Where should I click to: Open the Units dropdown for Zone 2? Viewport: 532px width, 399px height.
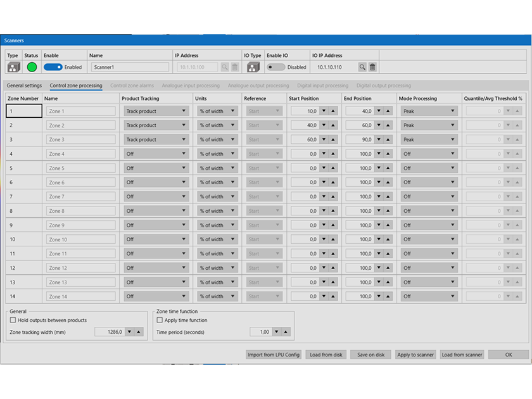[217, 125]
